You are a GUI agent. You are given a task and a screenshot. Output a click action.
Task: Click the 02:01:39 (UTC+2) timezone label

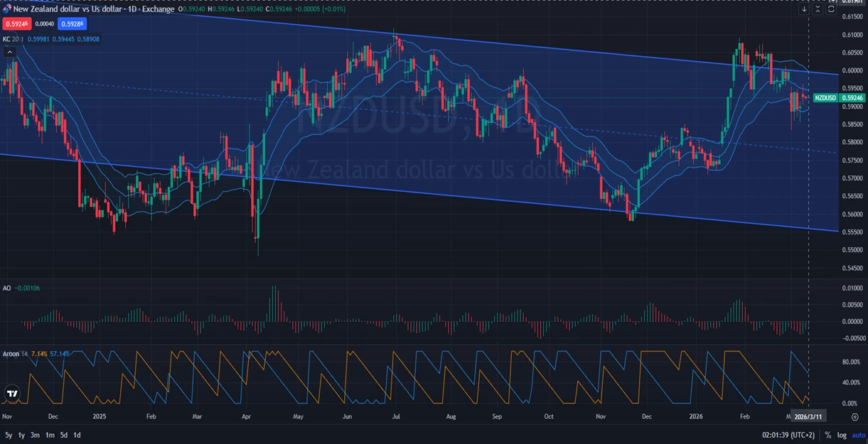(789, 435)
